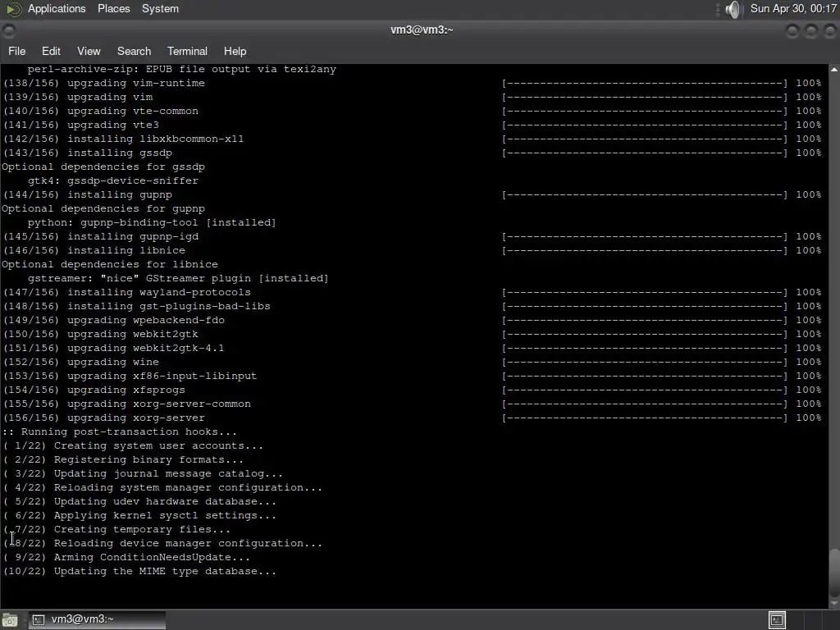Click the line 'upgrading vte3'

click(x=81, y=125)
